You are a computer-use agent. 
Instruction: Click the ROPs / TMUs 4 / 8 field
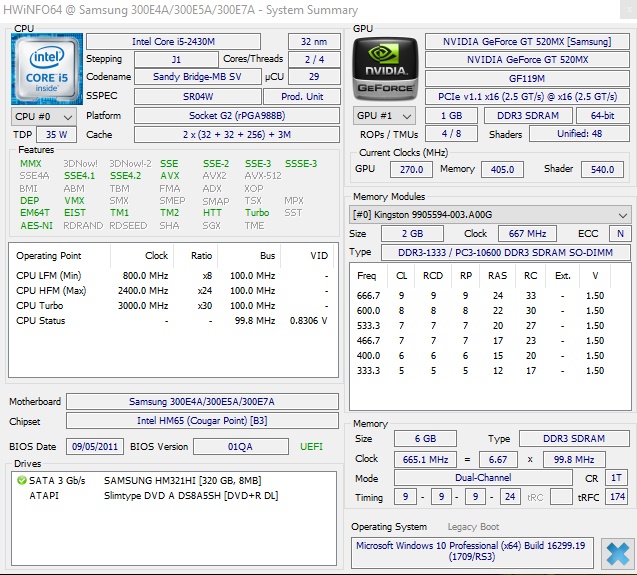coord(451,134)
